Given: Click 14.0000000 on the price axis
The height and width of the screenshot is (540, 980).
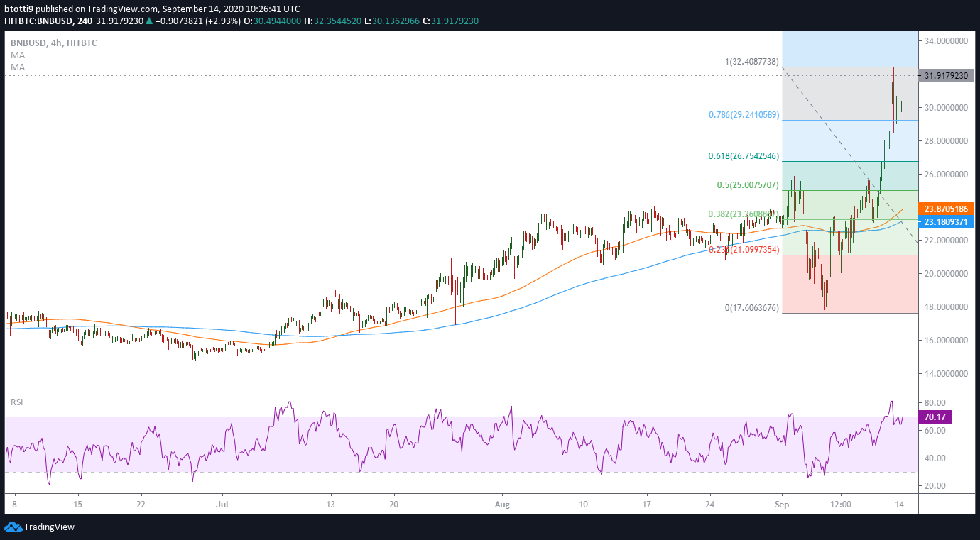Looking at the screenshot, I should click(947, 374).
